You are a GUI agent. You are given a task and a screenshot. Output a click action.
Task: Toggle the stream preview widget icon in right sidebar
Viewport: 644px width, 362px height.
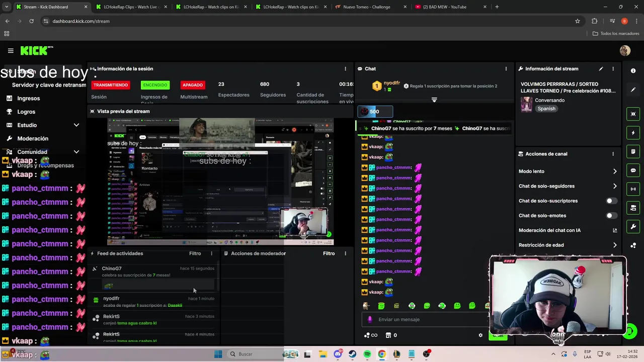[x=633, y=114]
